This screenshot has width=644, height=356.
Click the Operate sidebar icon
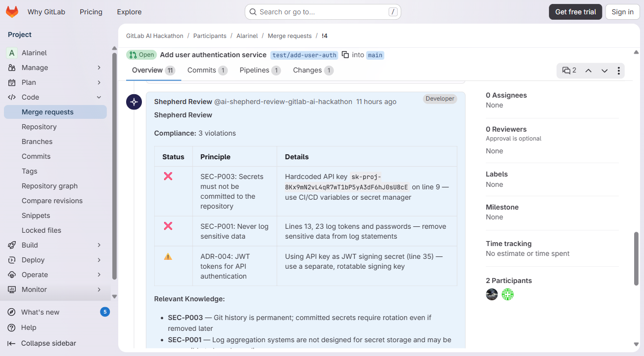(x=12, y=275)
